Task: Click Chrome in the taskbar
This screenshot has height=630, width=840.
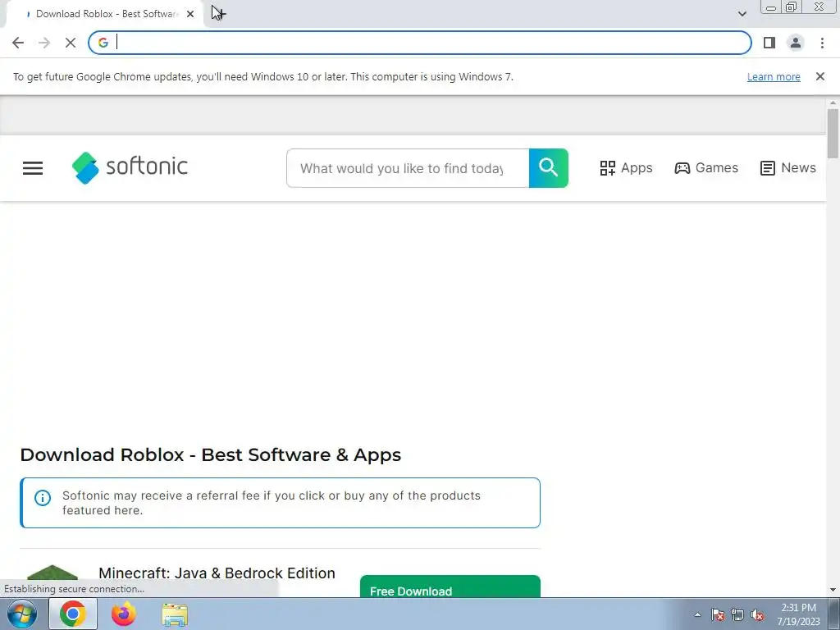Action: coord(73,614)
